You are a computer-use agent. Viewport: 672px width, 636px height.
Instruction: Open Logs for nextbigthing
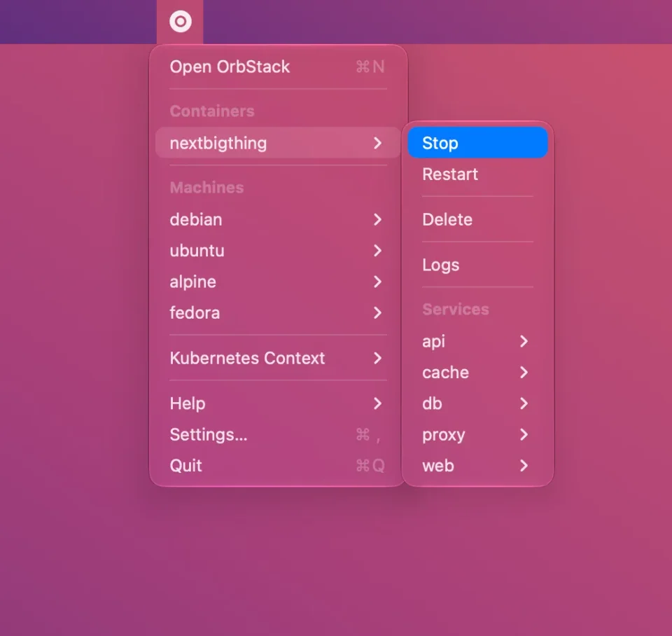(x=477, y=265)
